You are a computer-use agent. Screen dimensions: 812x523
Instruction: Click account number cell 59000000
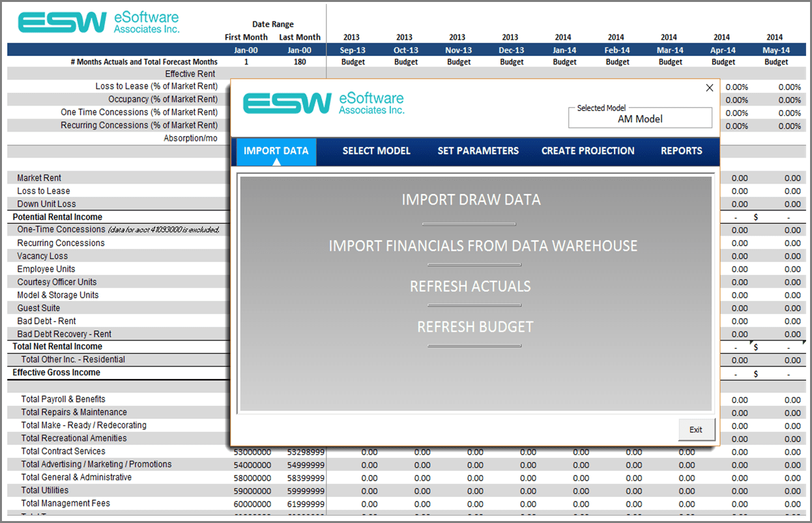click(252, 491)
